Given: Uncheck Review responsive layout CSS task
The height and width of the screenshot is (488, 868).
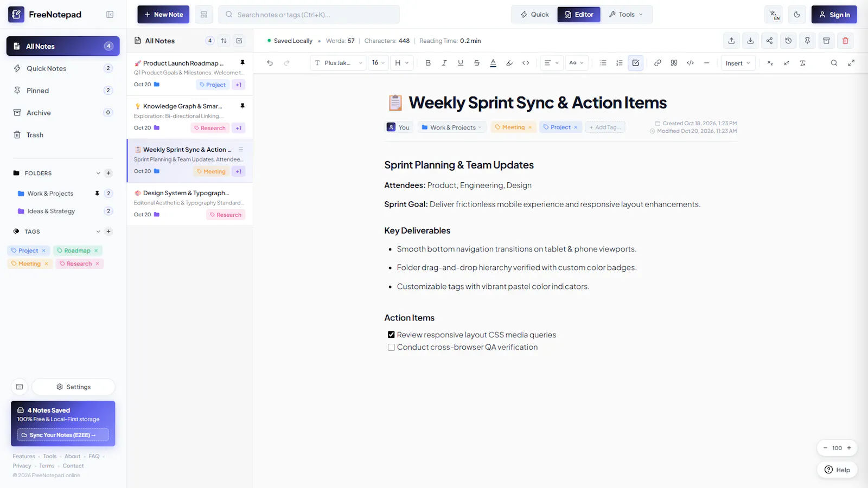Looking at the screenshot, I should 391,335.
